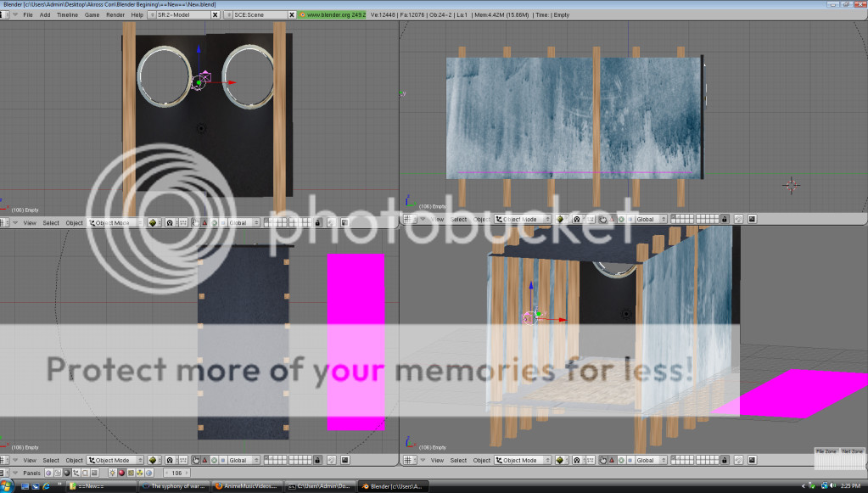This screenshot has width=868, height=493.
Task: Open the Timeline menu
Action: [x=68, y=15]
